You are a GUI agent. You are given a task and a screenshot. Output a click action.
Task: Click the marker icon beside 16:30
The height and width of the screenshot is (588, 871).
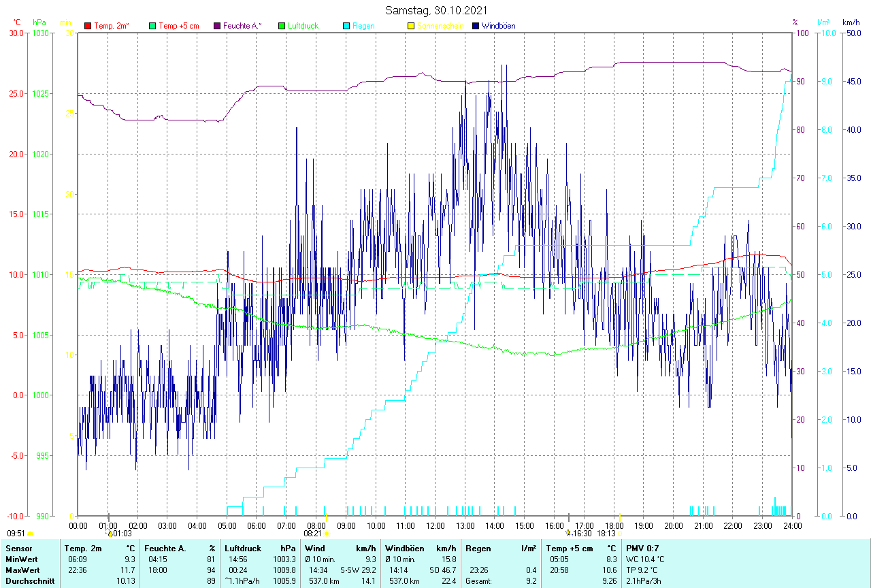tap(568, 534)
